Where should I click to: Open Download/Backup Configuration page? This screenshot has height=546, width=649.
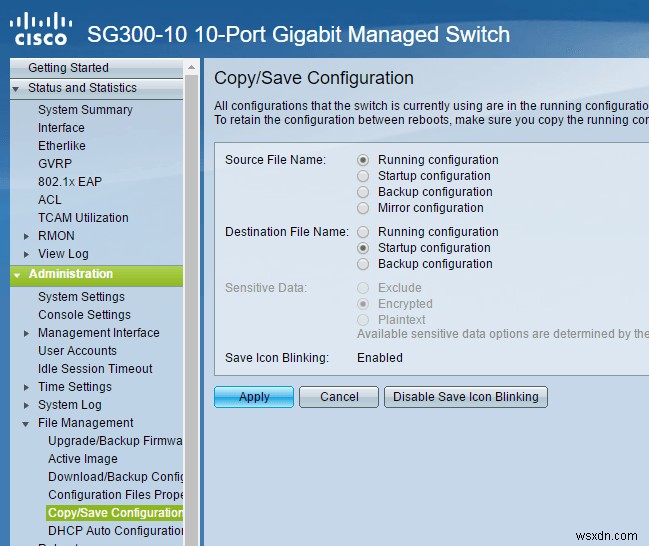(x=115, y=477)
